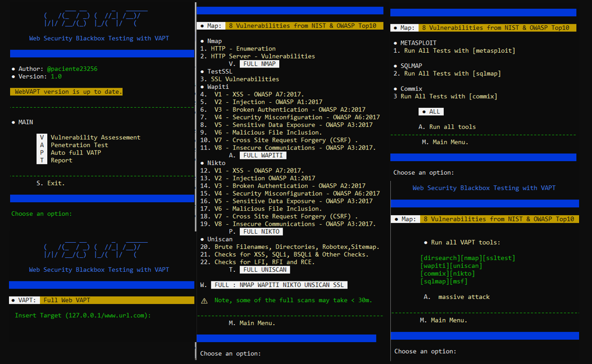Select '2. HTTP Server - Vulnerabilities'
Screen dimensions: 592x364
(257, 56)
